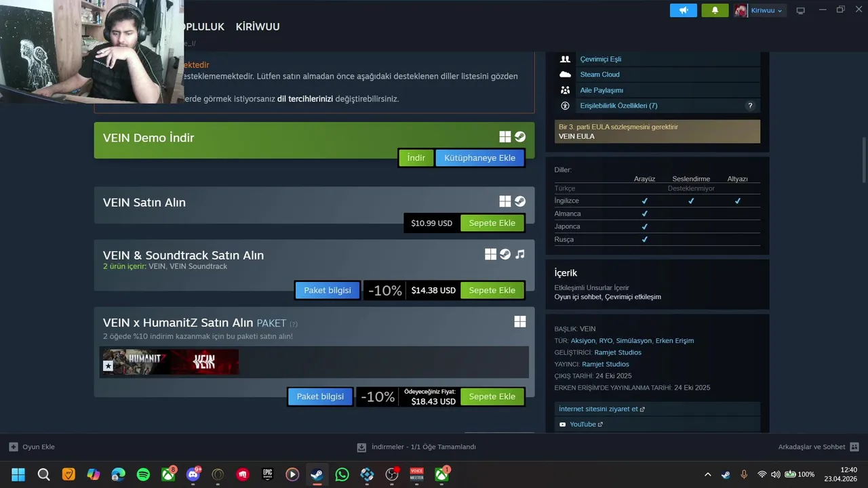The image size is (868, 488).
Task: Open the Aksiyon genre link
Action: [583, 341]
